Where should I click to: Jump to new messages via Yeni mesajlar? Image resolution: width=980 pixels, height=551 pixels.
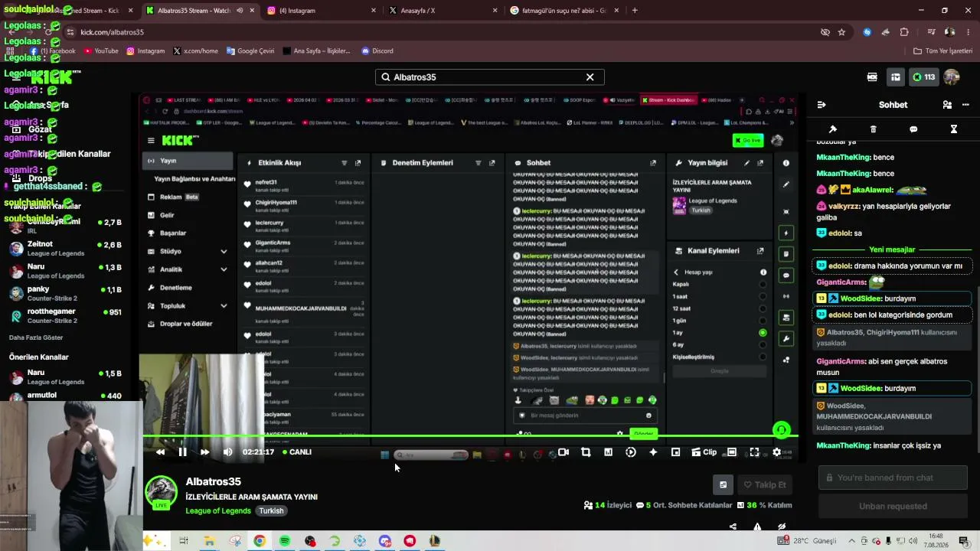tap(892, 249)
